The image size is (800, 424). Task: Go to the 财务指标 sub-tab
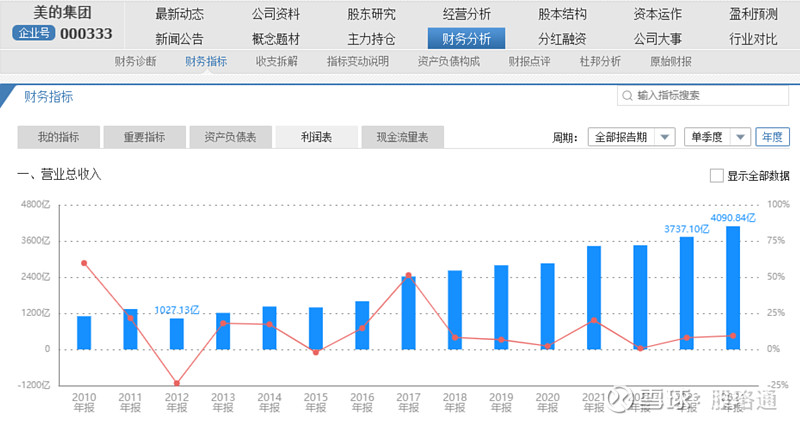[206, 62]
